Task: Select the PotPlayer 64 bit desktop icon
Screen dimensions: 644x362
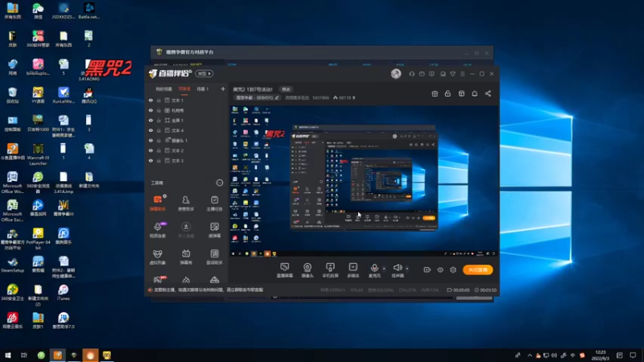Action: [x=38, y=239]
